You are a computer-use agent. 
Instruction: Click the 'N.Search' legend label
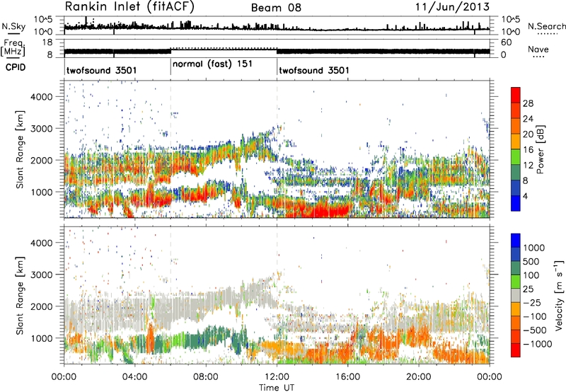(x=546, y=26)
